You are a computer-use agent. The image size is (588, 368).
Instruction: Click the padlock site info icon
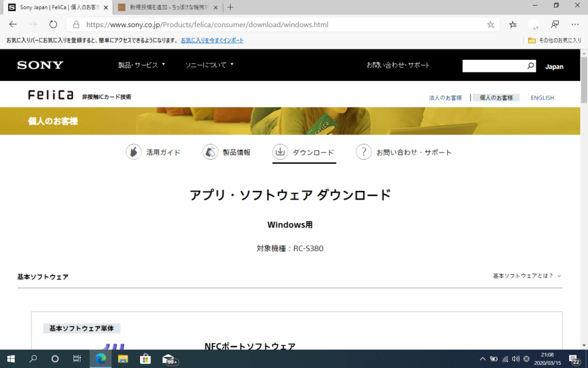pyautogui.click(x=76, y=25)
